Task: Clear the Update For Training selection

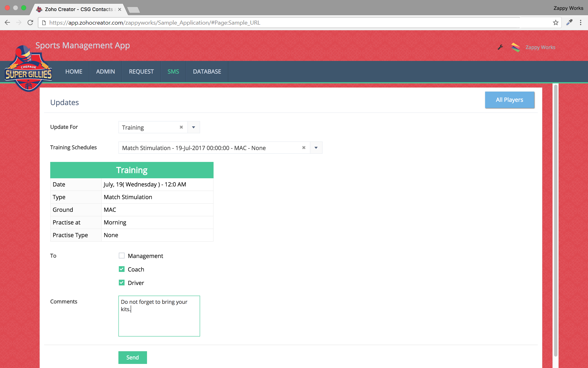Action: click(181, 127)
